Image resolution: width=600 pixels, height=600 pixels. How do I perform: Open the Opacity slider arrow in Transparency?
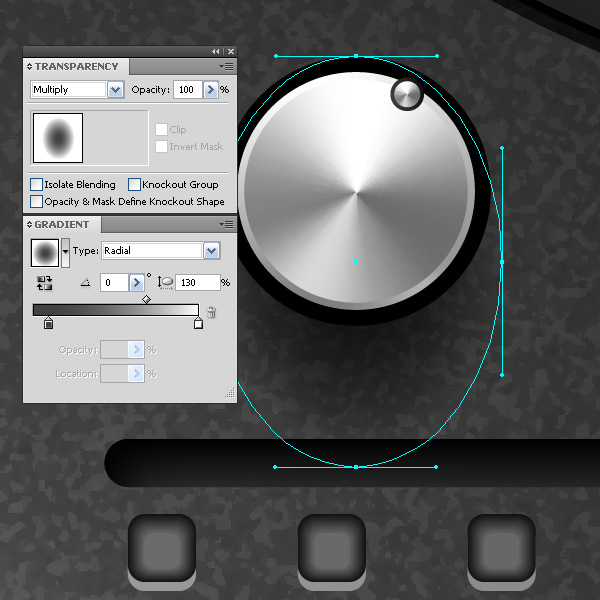[x=210, y=90]
